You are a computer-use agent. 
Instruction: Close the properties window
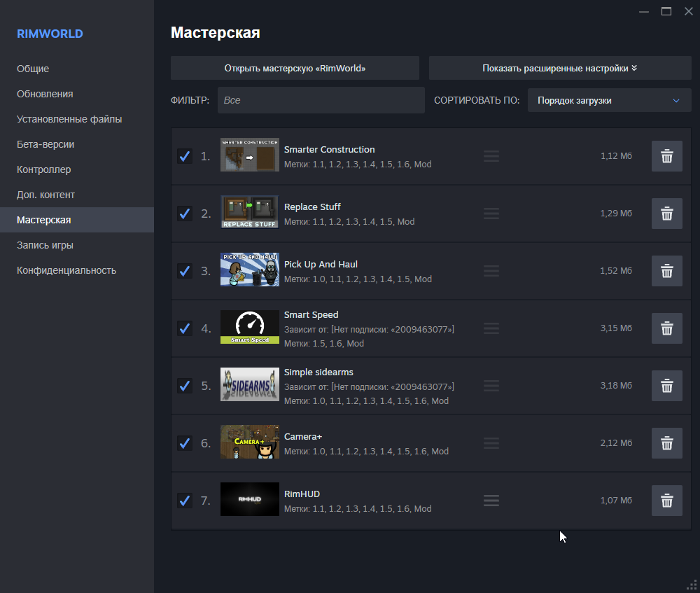pos(688,12)
